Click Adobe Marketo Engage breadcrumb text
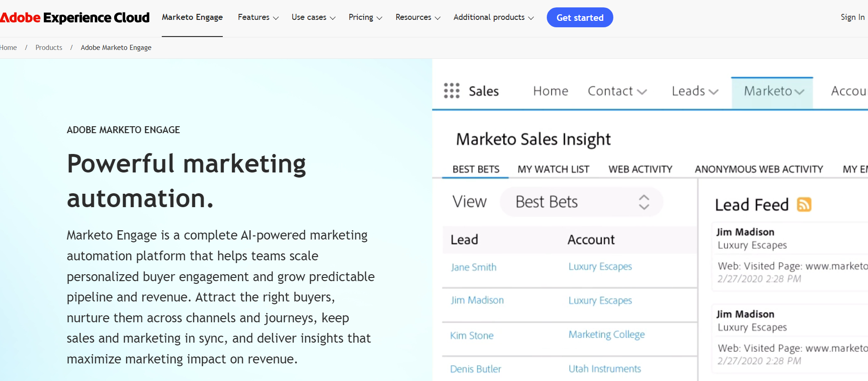Screen dimensions: 868x381 click(116, 48)
